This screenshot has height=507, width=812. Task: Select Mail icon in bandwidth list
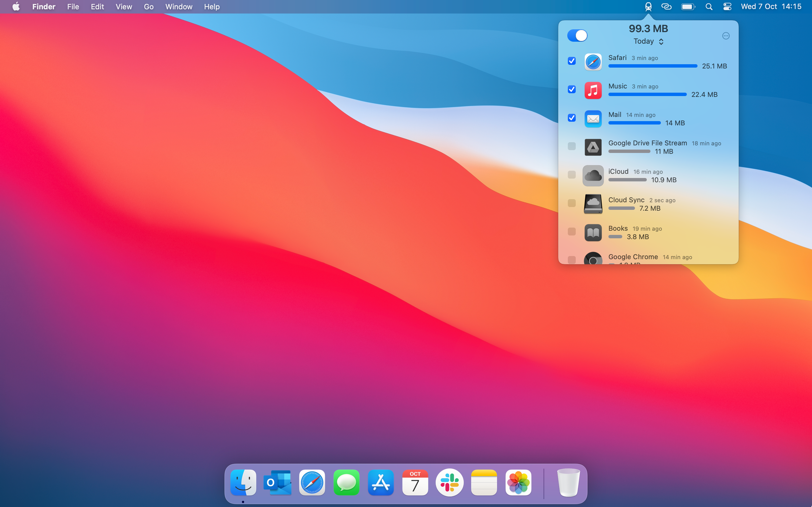coord(593,118)
